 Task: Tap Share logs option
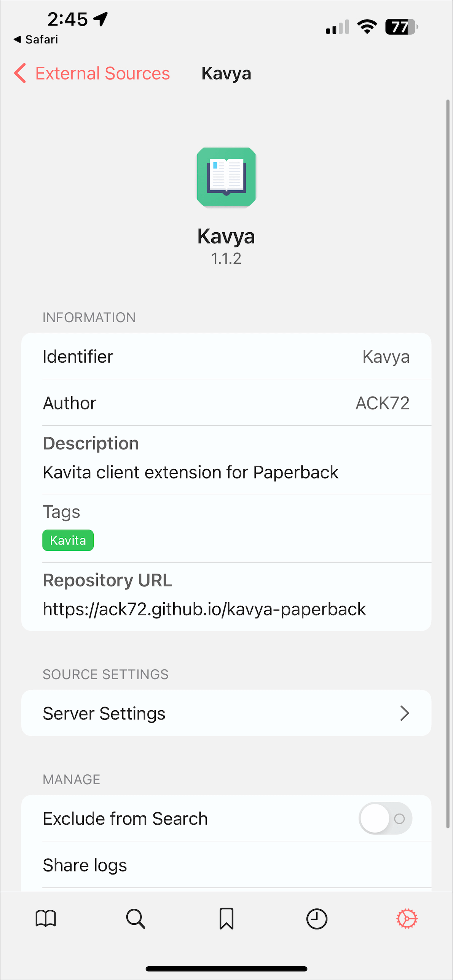[85, 865]
